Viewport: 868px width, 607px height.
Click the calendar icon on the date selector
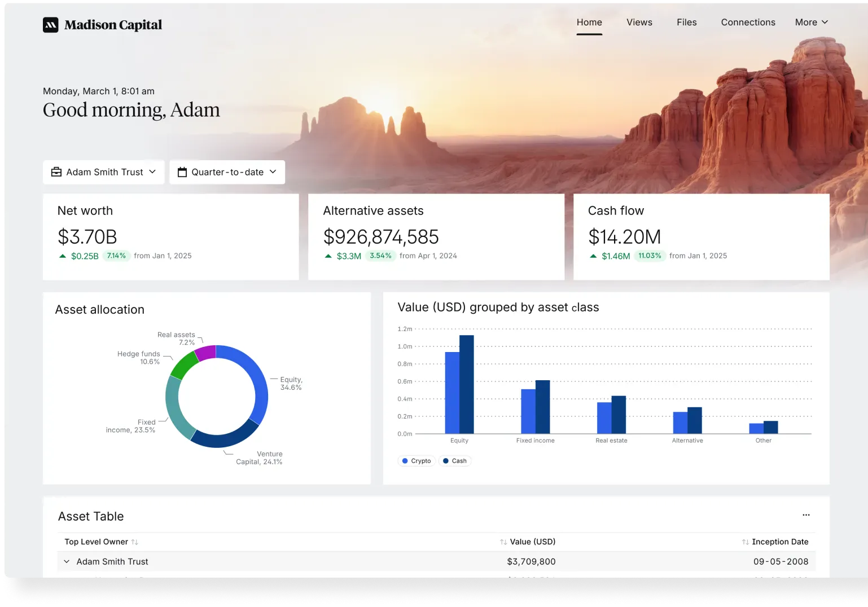(x=182, y=172)
